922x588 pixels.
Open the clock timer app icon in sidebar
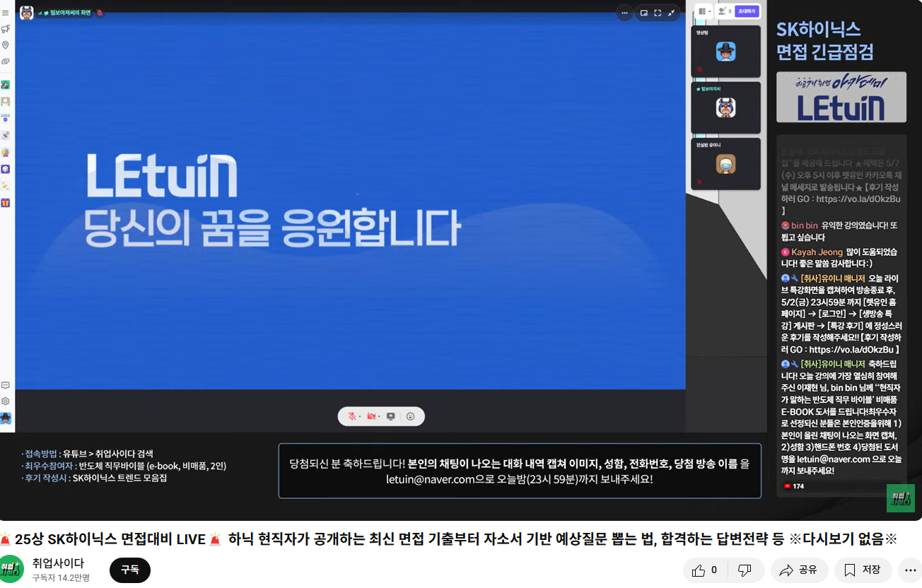5,102
